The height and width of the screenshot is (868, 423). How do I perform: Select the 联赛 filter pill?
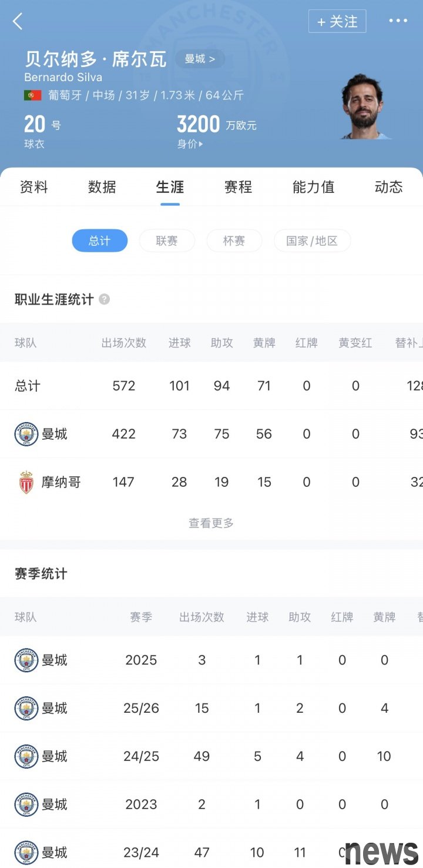tap(167, 241)
